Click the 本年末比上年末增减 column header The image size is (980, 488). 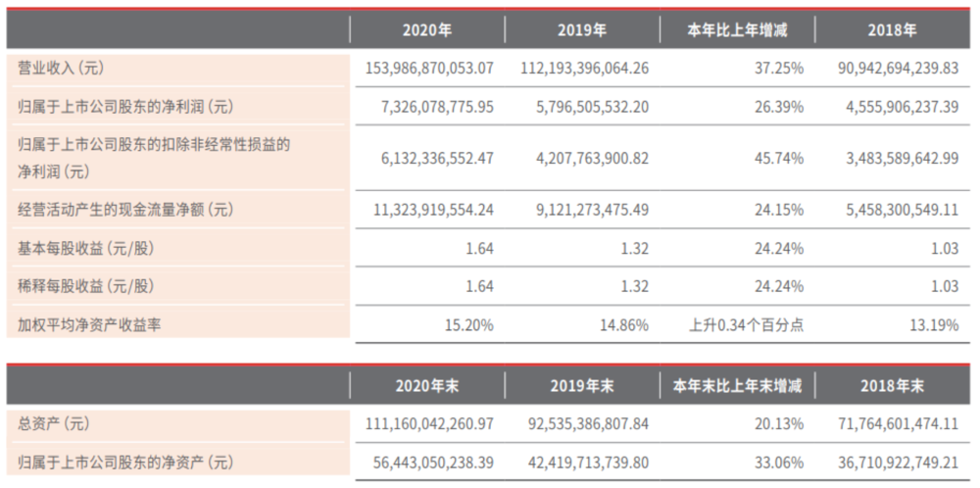(737, 386)
